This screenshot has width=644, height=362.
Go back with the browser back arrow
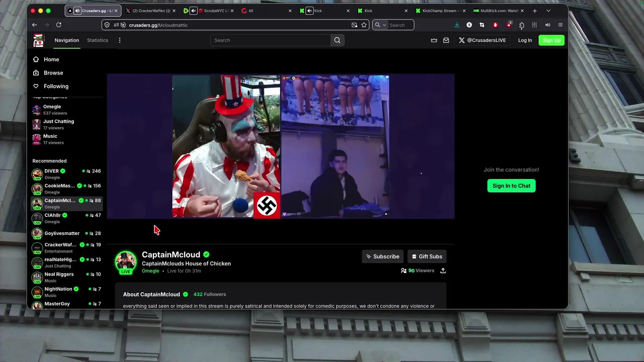(x=34, y=25)
